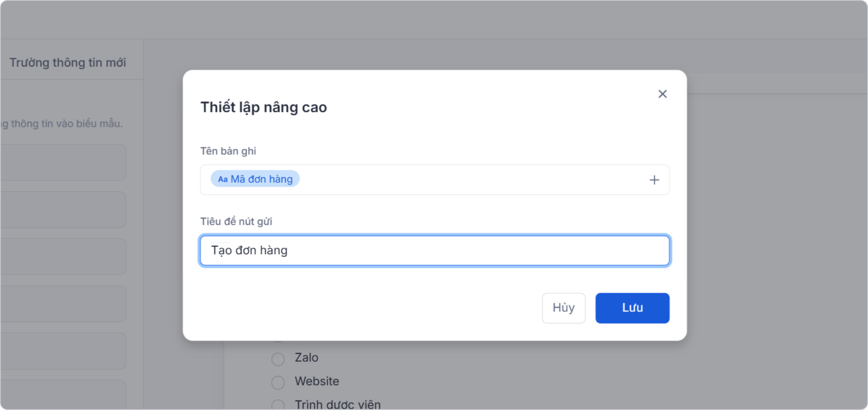Screen dimensions: 868x410
Task: Focus the Tên bản ghi field
Action: pos(434,180)
